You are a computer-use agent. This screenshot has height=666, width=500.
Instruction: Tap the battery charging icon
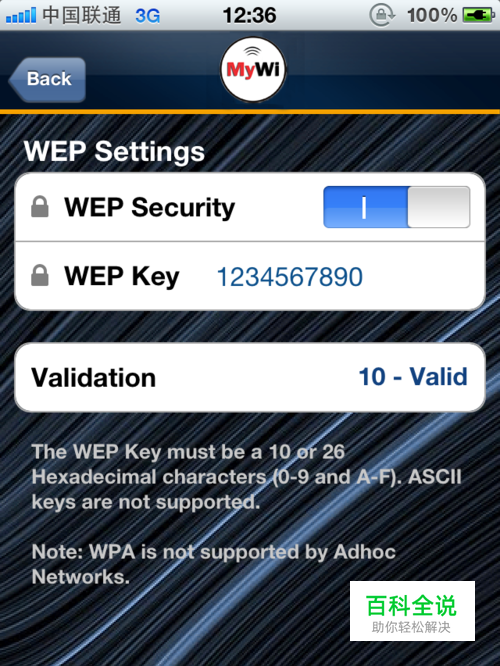click(x=478, y=16)
